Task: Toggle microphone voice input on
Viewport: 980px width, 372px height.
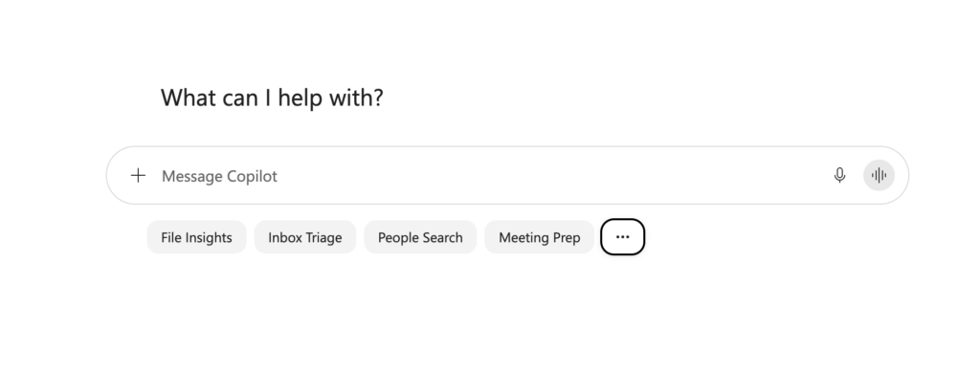Action: pyautogui.click(x=840, y=175)
